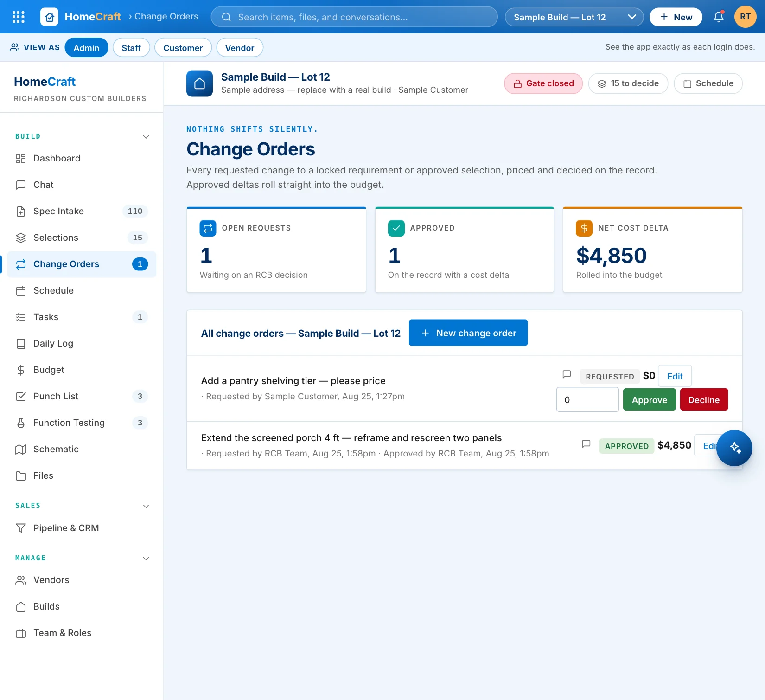Open Chat in sidebar
The height and width of the screenshot is (700, 765).
click(x=82, y=185)
